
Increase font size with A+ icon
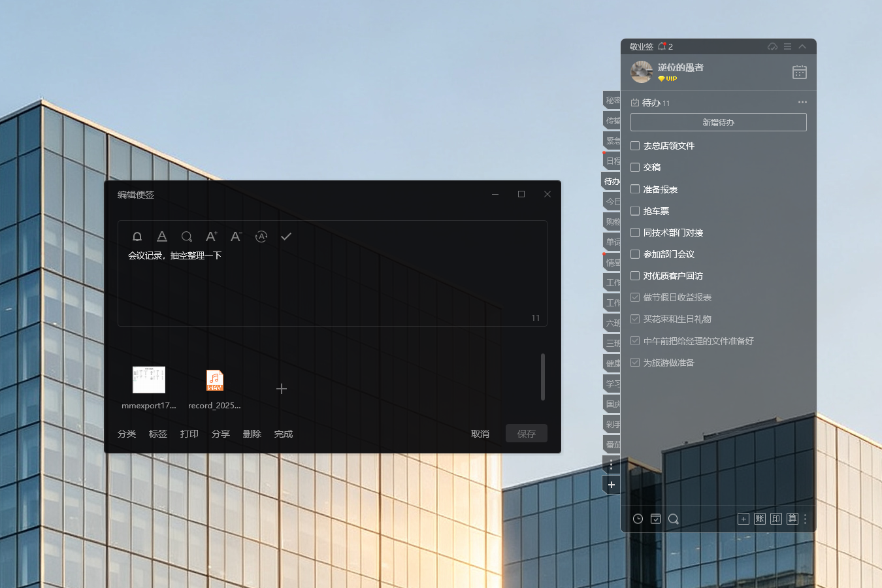(212, 237)
